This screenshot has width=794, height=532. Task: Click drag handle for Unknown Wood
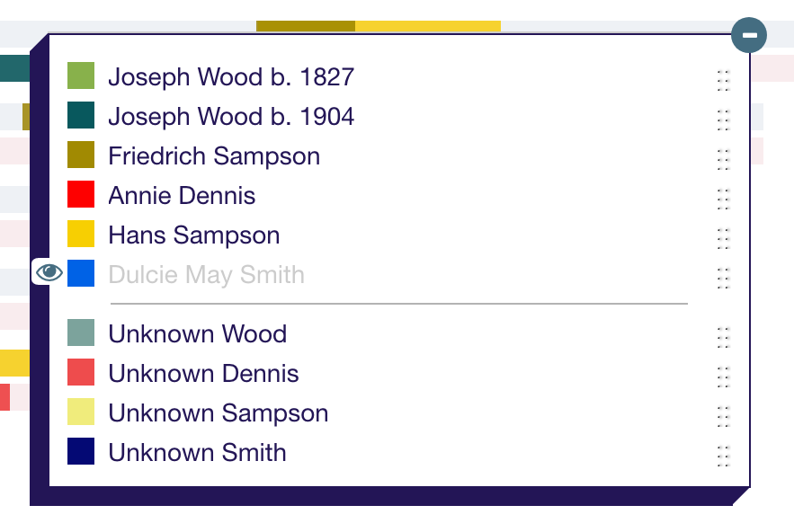click(723, 337)
